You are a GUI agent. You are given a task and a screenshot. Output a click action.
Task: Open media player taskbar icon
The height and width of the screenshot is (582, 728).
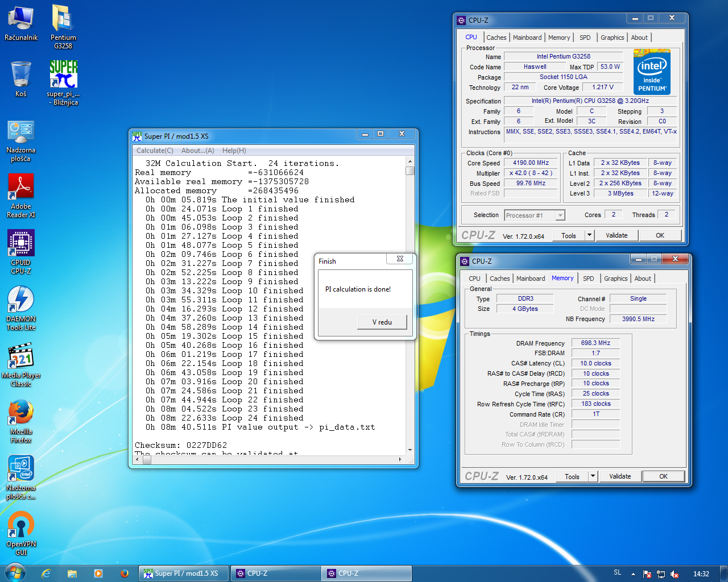pyautogui.click(x=98, y=573)
